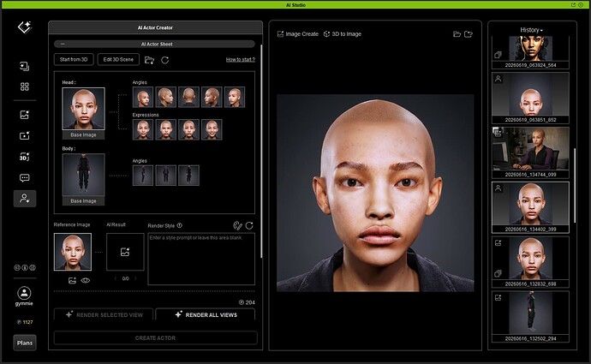Click the license icons above the account
This screenshot has height=364, width=591.
click(25, 267)
